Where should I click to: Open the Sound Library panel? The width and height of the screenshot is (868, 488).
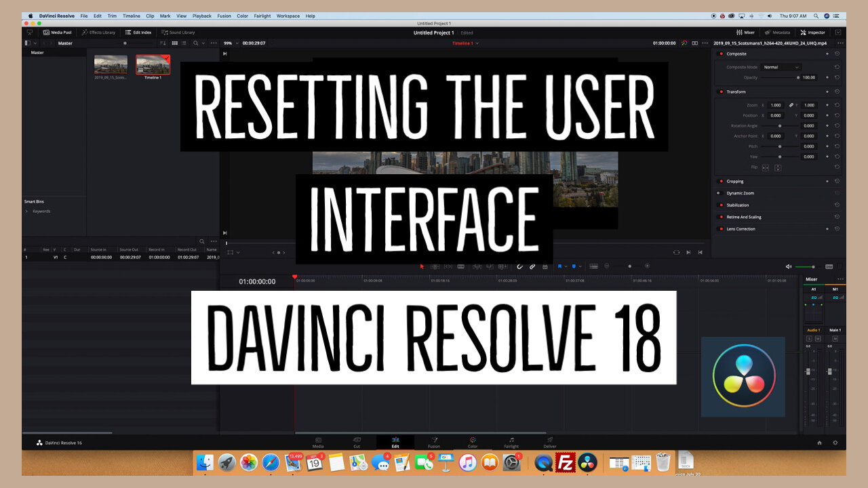point(178,33)
